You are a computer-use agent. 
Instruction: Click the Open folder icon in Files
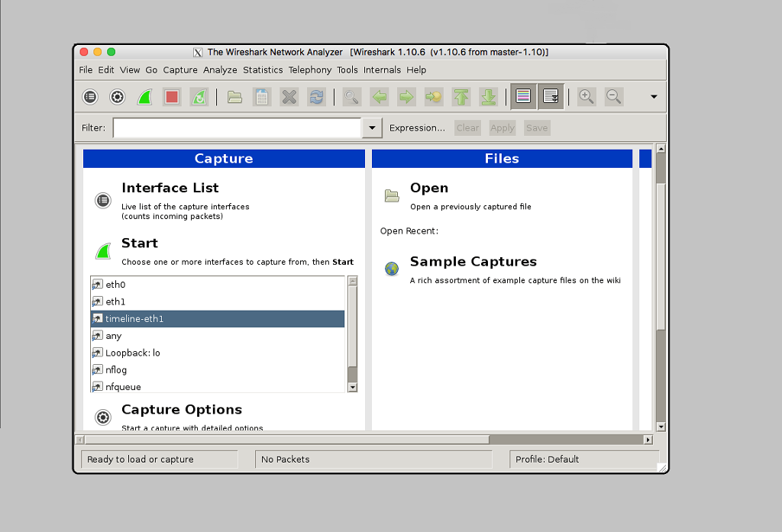tap(392, 196)
